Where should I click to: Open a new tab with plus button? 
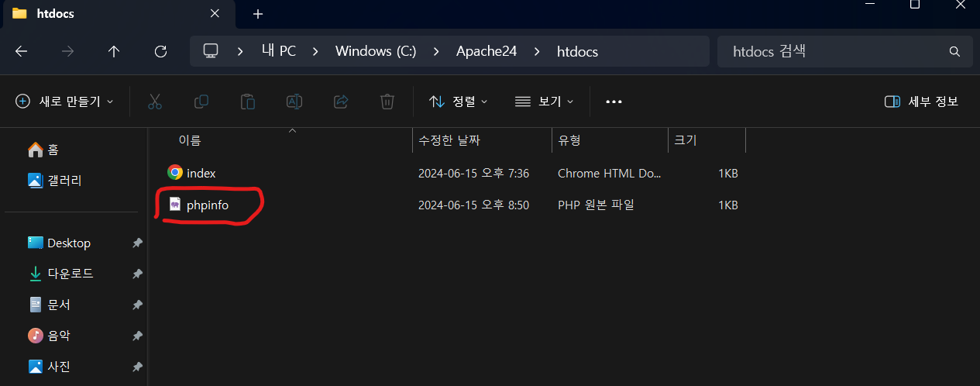pos(258,14)
